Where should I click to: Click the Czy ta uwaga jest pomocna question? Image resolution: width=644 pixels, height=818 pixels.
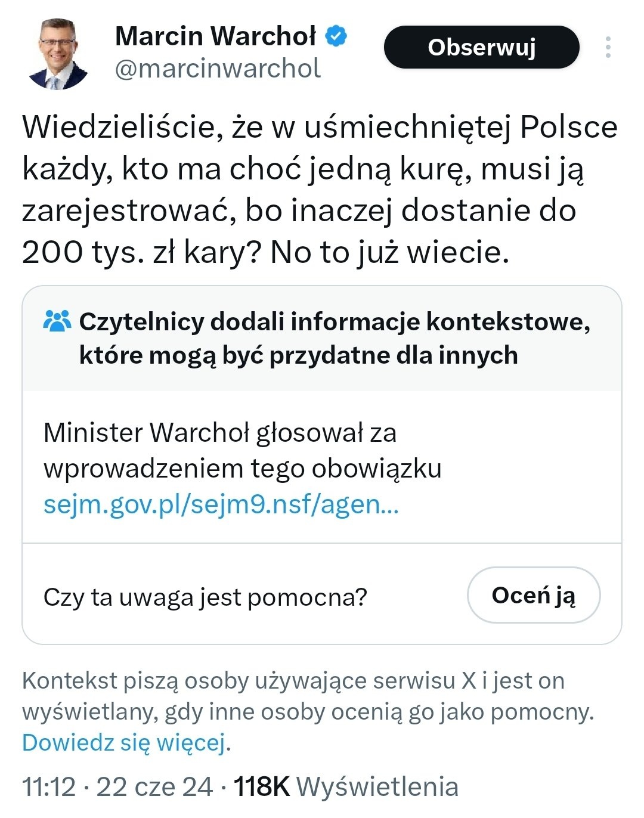point(205,597)
